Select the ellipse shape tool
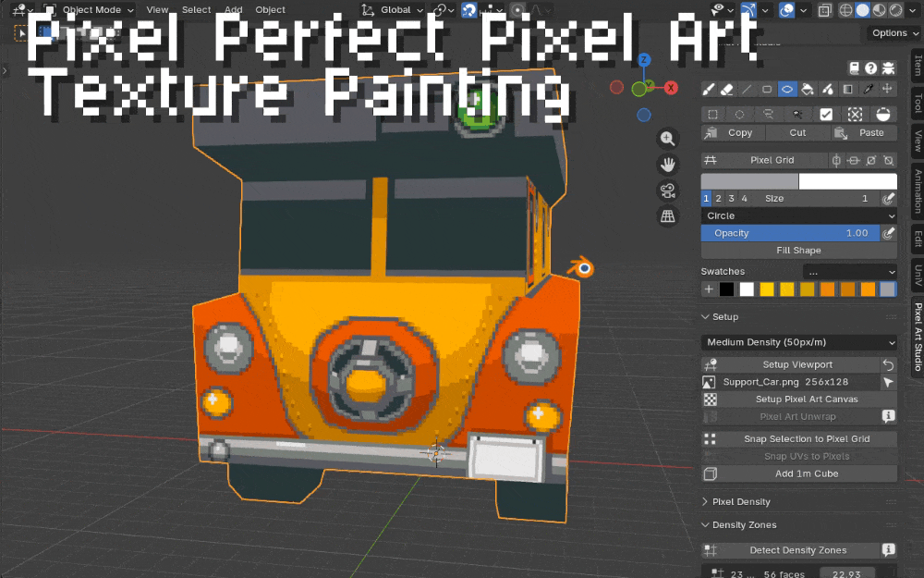This screenshot has width=924, height=578. (786, 89)
